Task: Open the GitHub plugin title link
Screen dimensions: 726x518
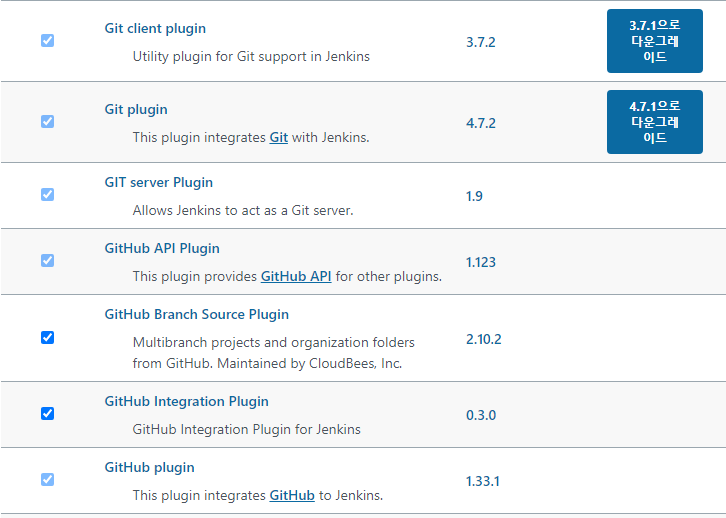Action: (x=150, y=468)
